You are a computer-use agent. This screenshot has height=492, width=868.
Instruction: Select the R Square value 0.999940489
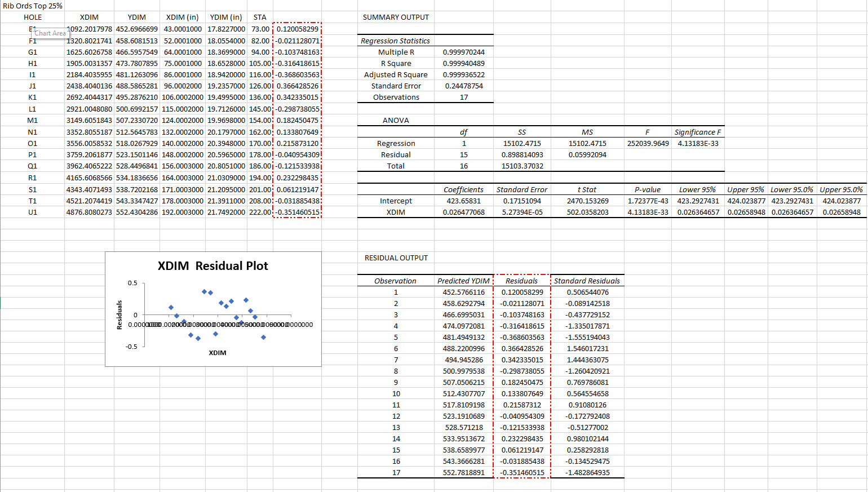[463, 64]
